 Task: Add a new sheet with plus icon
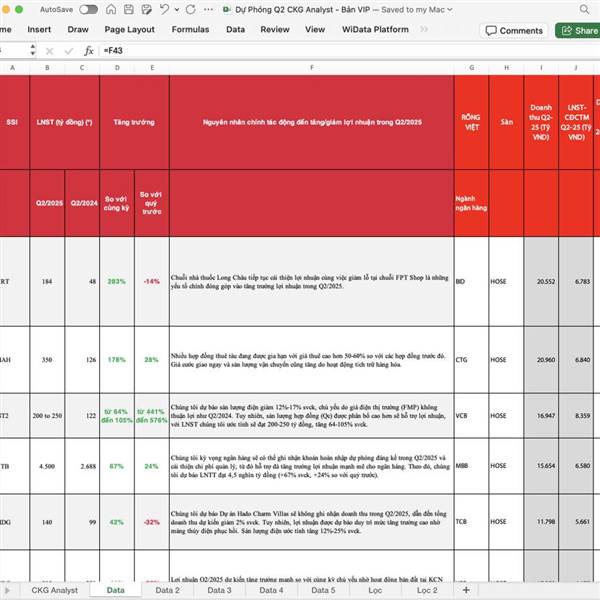466,590
